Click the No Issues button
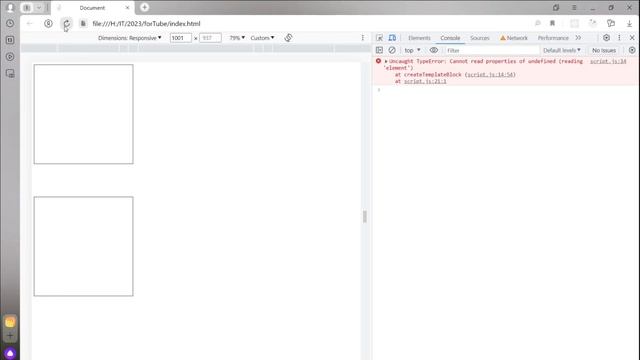The height and width of the screenshot is (360, 640). pyautogui.click(x=604, y=50)
